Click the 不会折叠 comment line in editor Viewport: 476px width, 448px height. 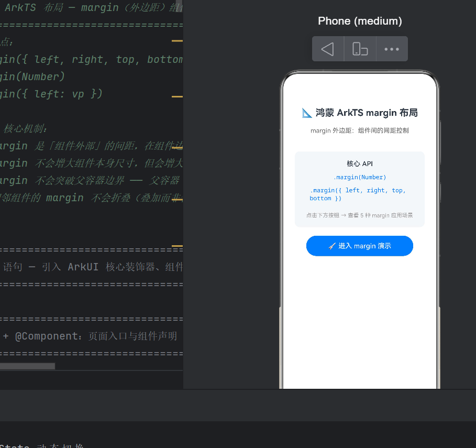[x=91, y=198]
